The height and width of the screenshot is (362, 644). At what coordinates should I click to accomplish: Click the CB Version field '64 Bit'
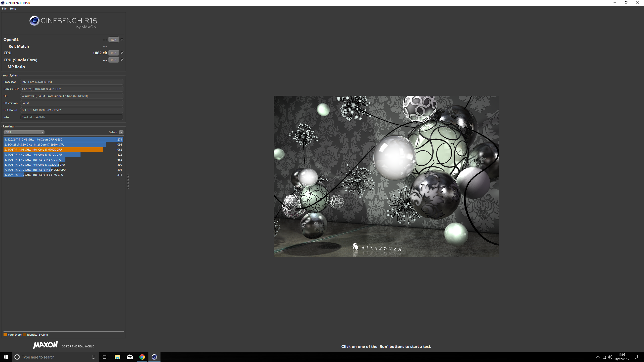tap(72, 103)
